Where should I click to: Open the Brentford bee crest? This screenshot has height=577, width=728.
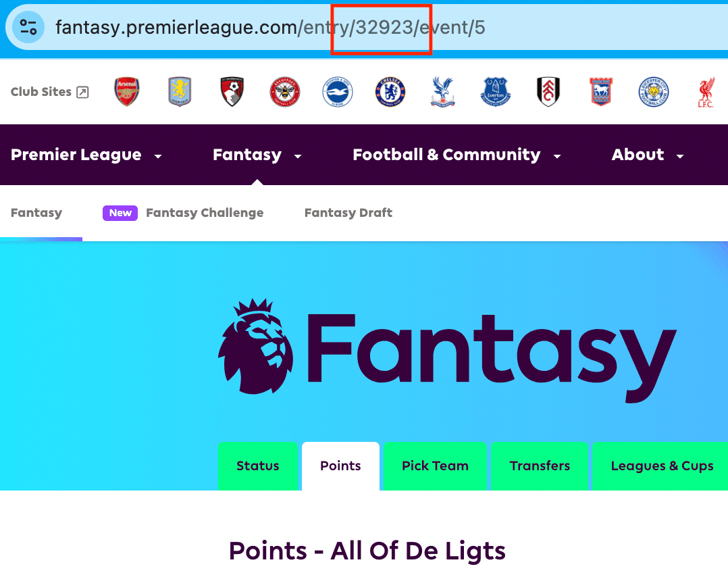[x=284, y=91]
